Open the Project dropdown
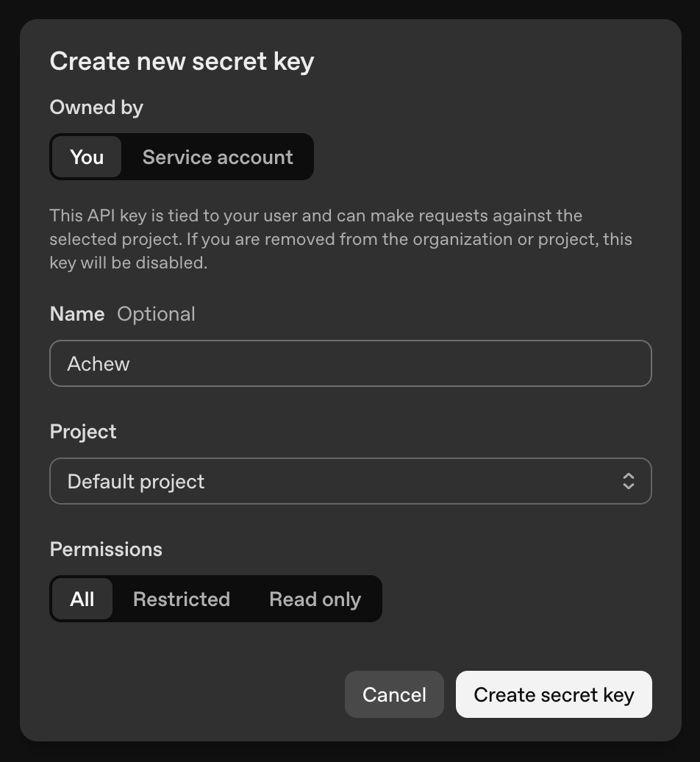 (350, 481)
